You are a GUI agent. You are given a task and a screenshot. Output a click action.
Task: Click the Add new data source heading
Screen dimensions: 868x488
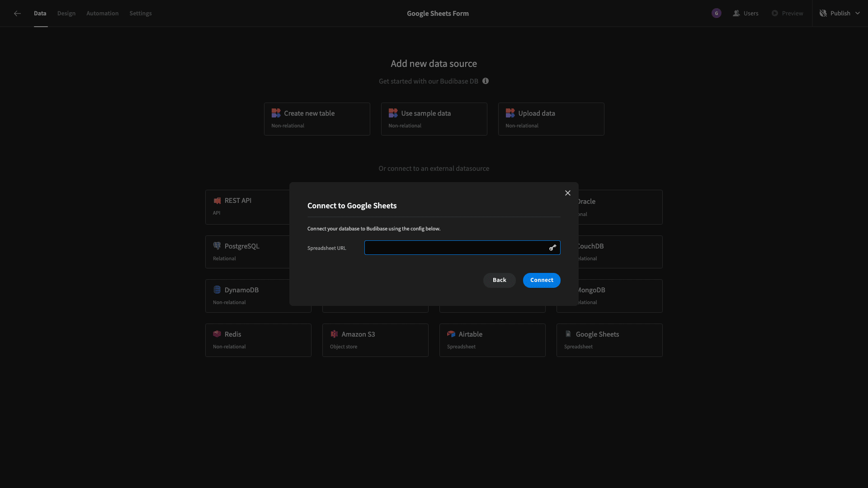(434, 64)
